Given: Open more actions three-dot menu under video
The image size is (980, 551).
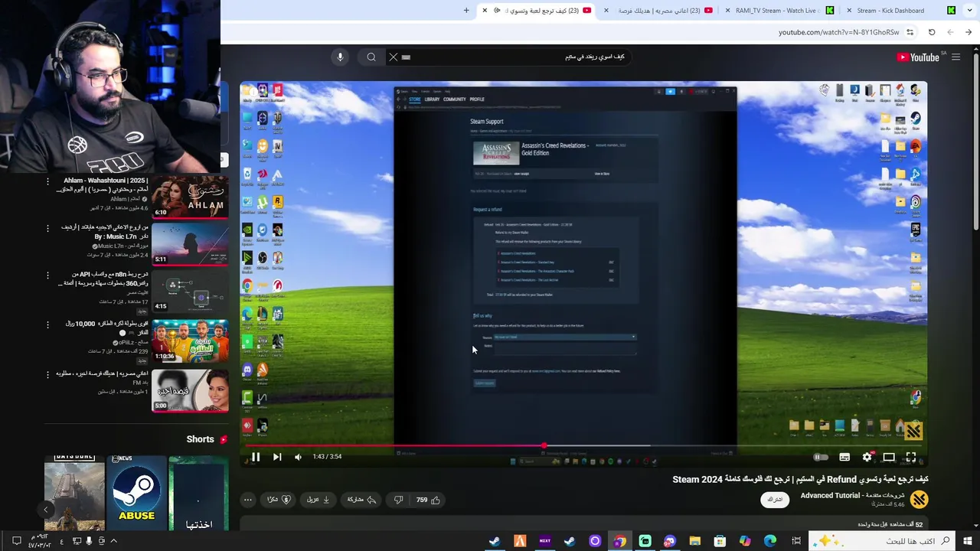Looking at the screenshot, I should pyautogui.click(x=247, y=500).
